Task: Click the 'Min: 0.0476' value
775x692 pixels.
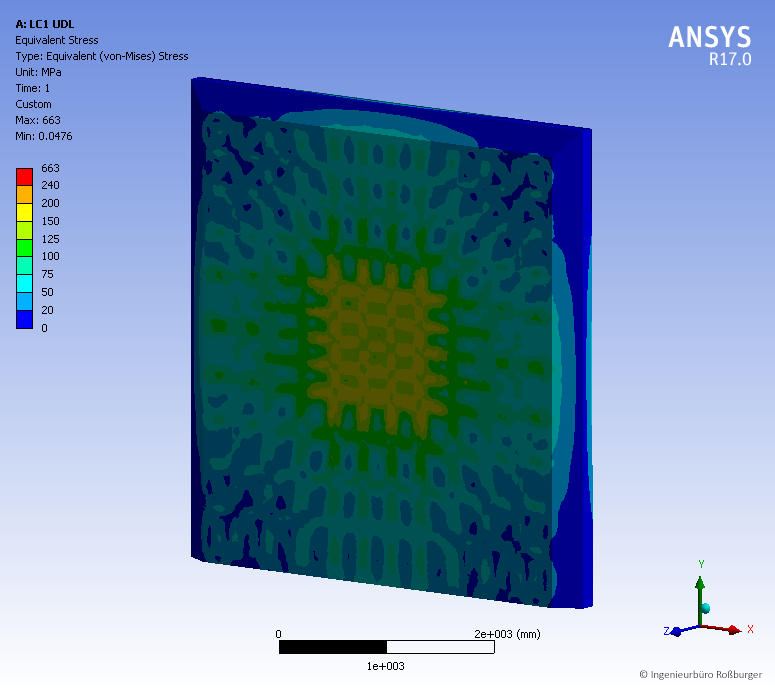Action: [x=44, y=136]
